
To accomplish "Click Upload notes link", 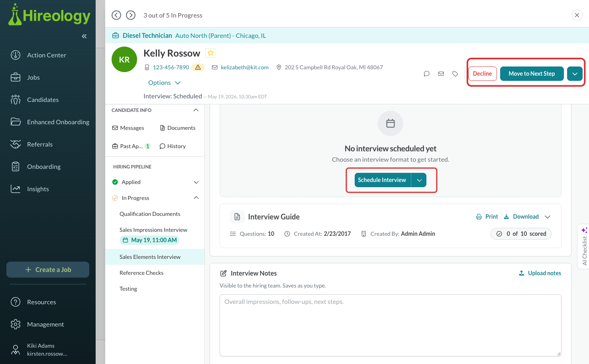I will (540, 273).
